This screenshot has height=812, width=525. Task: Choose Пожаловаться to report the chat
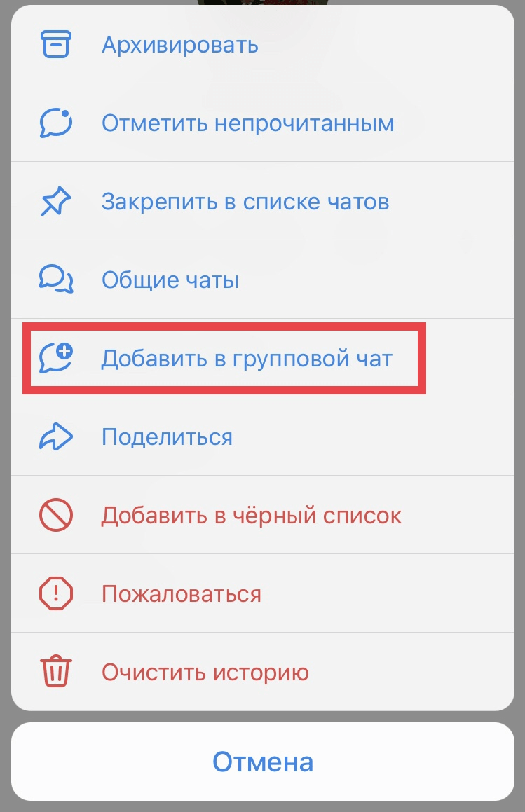(x=262, y=593)
